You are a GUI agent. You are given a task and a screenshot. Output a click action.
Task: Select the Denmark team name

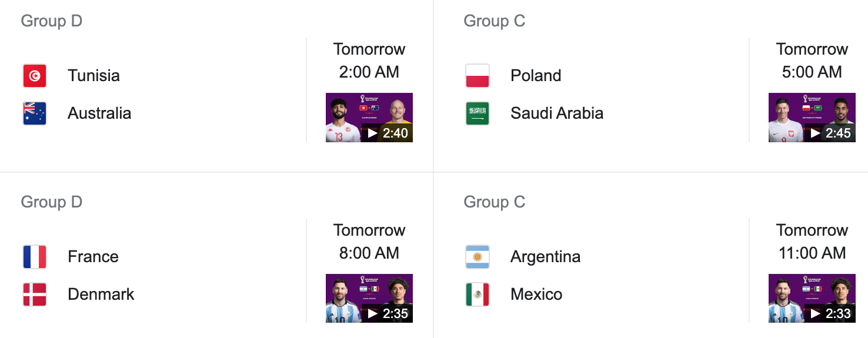coord(101,295)
